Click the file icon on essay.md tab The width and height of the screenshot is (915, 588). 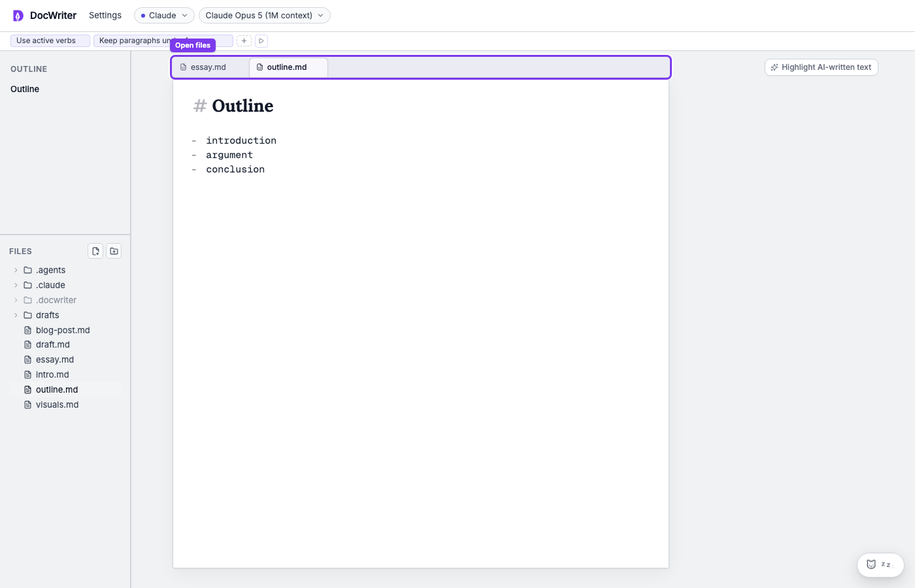(x=183, y=67)
